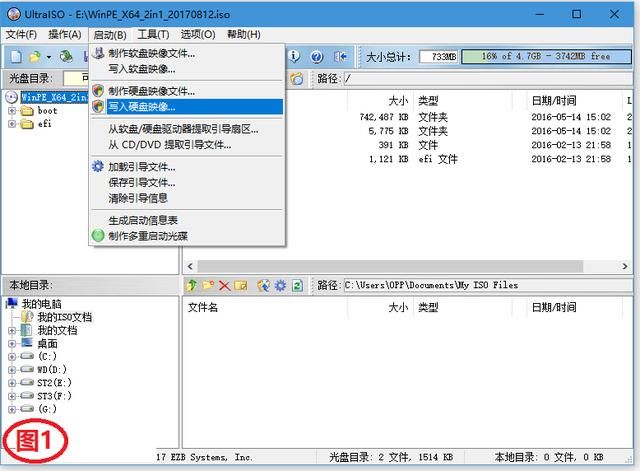
Task: Click the disc path field showing /
Action: [488, 78]
